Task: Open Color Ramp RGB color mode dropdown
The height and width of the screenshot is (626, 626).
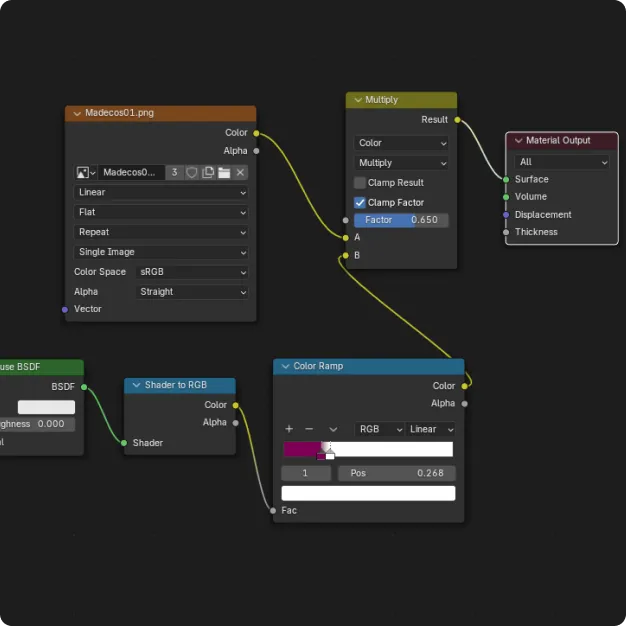Action: click(379, 429)
